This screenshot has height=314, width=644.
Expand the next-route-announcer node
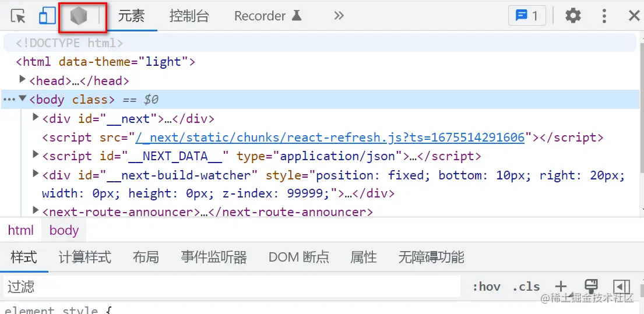click(36, 210)
